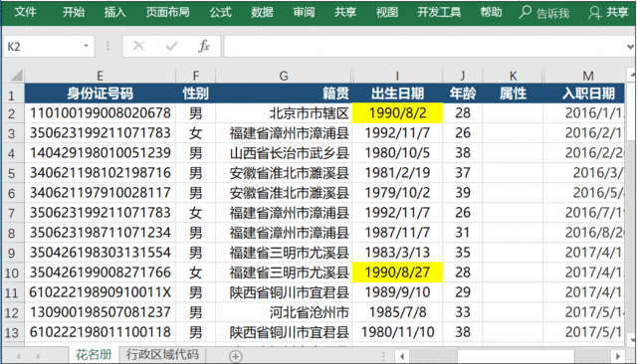This screenshot has width=637, height=364.
Task: Switch to the 花名册 sheet tab
Action: tap(94, 355)
